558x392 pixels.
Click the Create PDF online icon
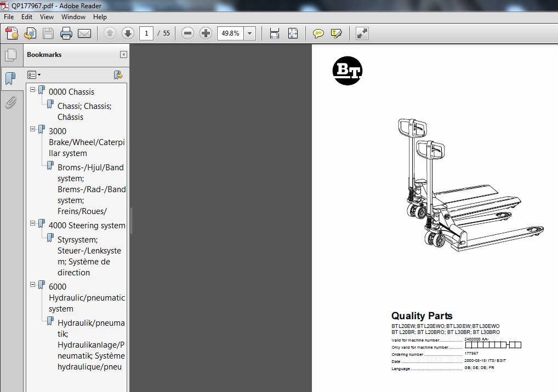pos(12,33)
